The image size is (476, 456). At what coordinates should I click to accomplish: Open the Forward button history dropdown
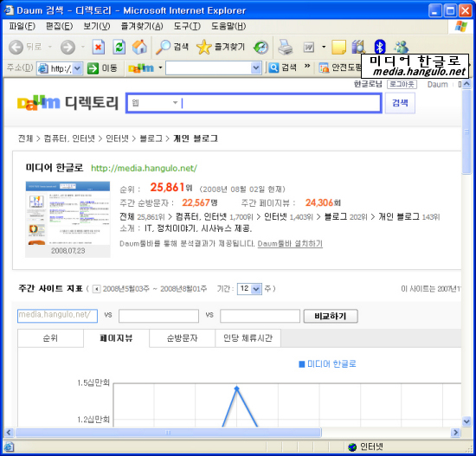(83, 47)
